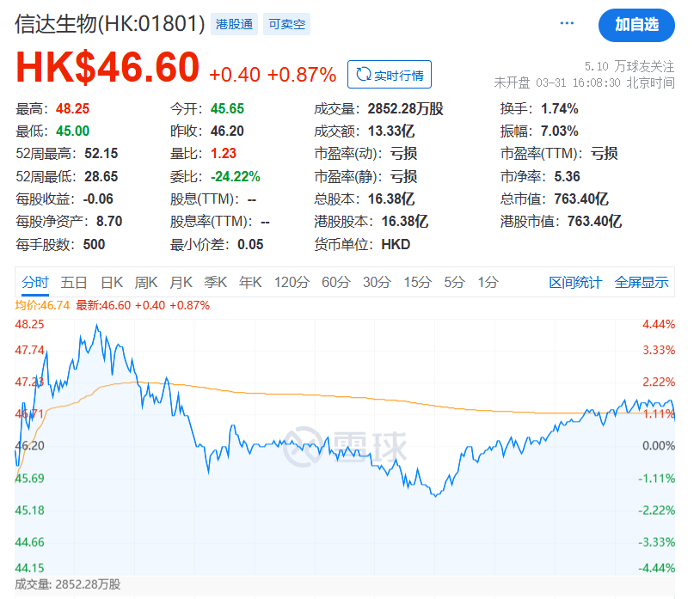Click the 港股通 tag
700x599 pixels.
coord(234,24)
